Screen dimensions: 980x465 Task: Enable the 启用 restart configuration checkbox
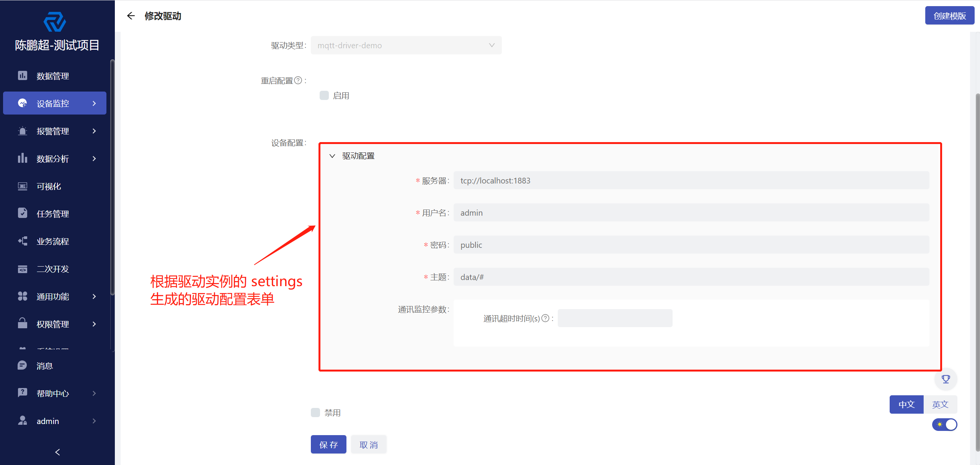(324, 95)
